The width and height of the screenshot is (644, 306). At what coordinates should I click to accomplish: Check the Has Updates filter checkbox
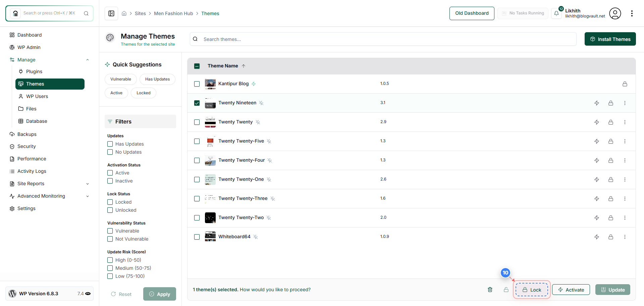coord(110,144)
